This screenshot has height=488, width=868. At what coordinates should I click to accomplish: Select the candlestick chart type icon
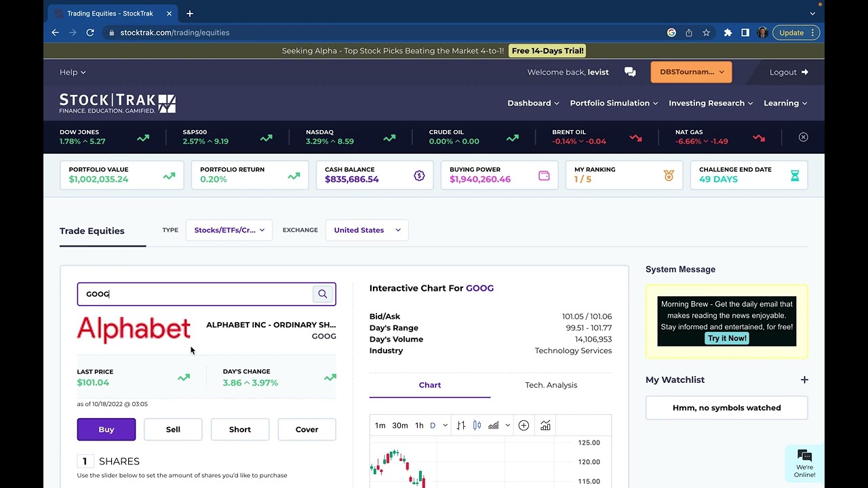(x=477, y=426)
